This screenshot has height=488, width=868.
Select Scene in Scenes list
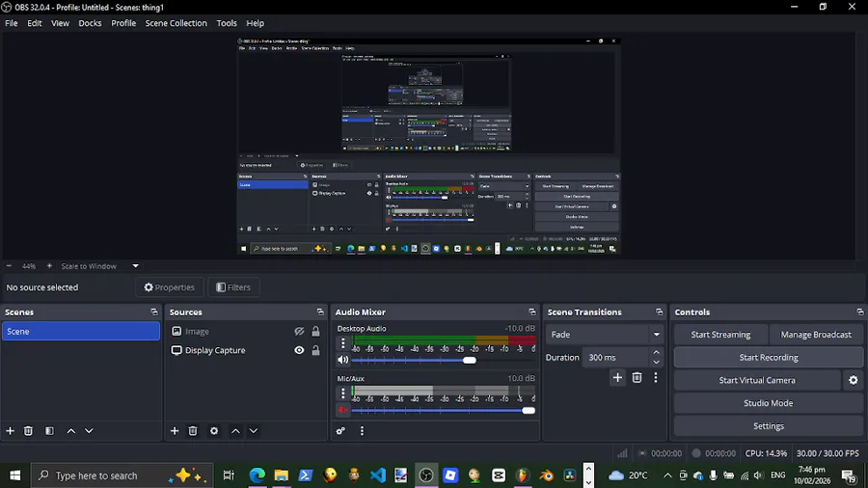point(81,332)
